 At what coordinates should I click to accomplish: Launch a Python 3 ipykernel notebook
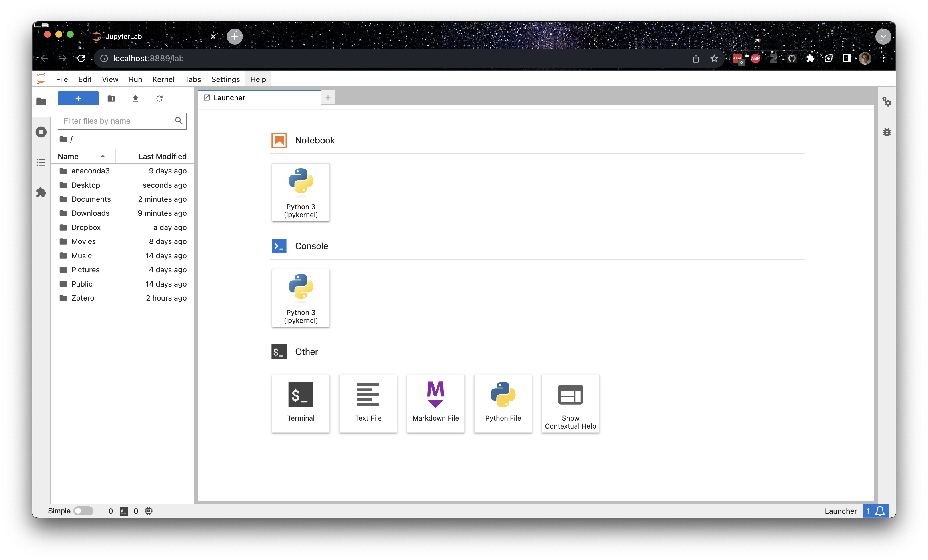click(301, 192)
